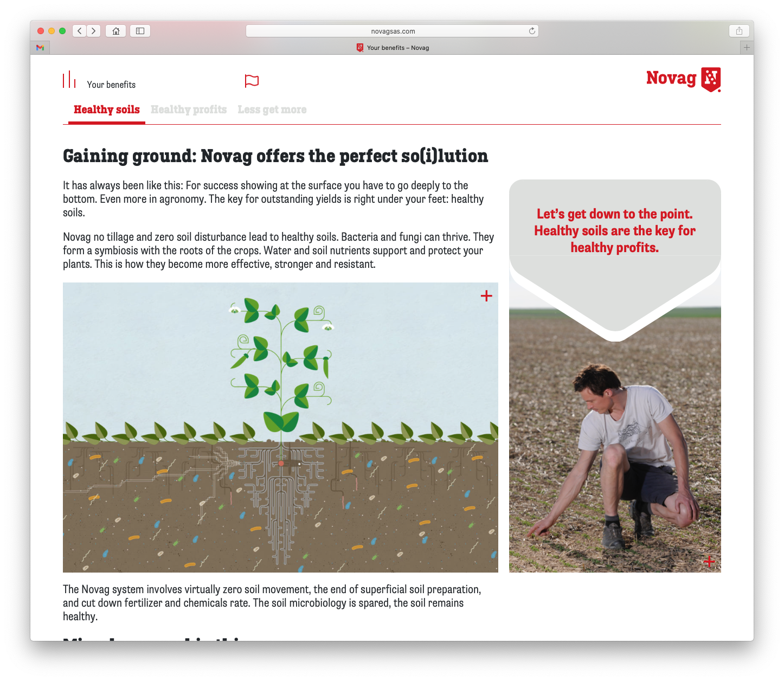Toggle the Safari sidebar button
784x681 pixels.
pos(140,31)
